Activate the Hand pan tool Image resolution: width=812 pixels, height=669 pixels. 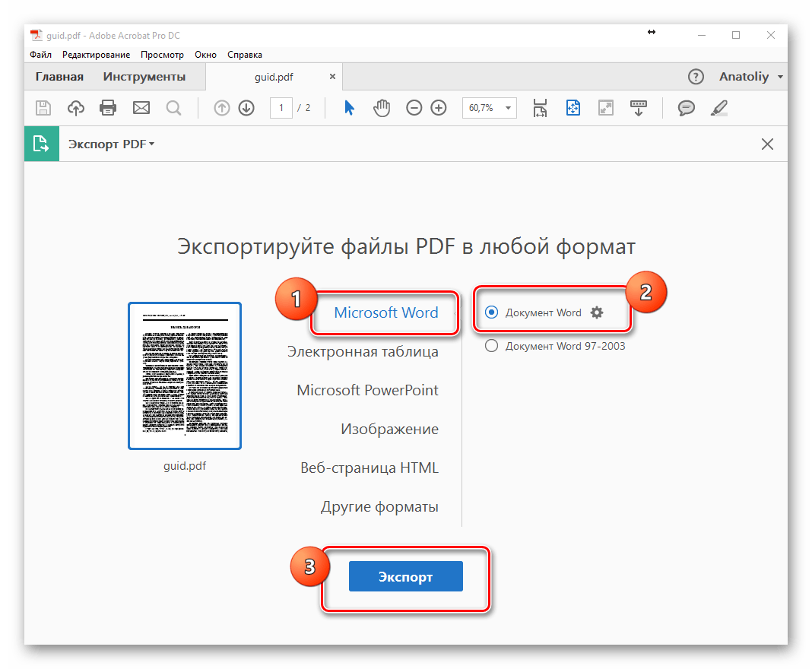coord(382,108)
